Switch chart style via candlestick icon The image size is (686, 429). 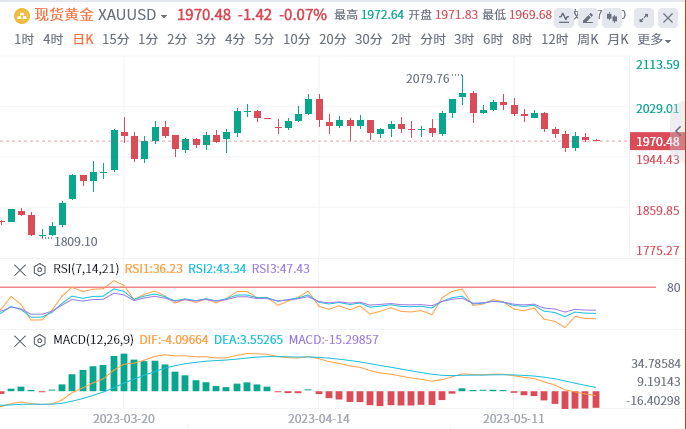[x=612, y=18]
